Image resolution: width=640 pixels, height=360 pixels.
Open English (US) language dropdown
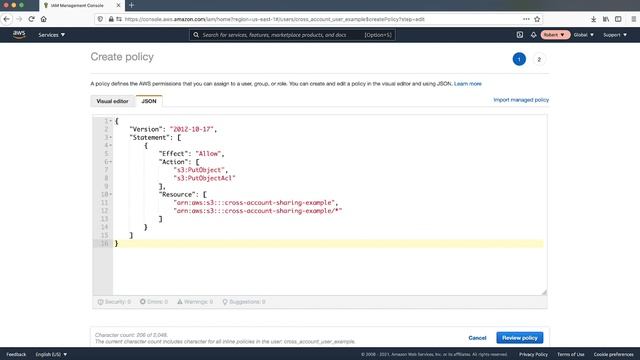(x=51, y=354)
